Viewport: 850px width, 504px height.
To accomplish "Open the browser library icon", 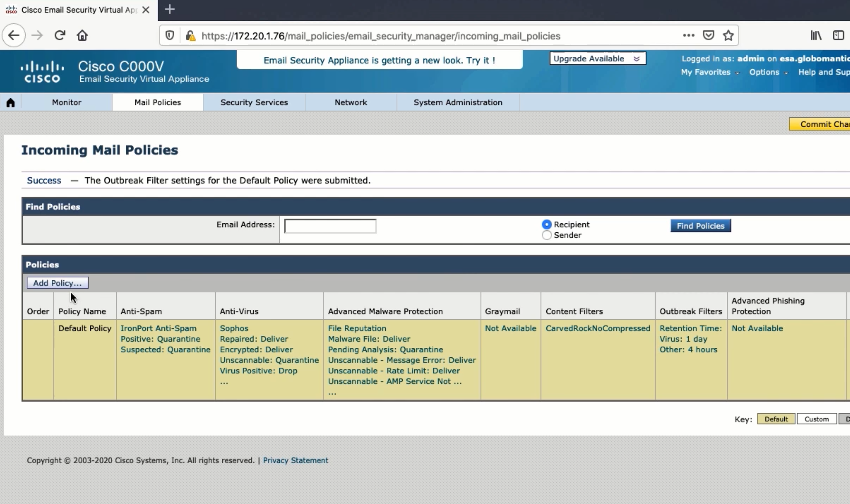I will tap(816, 36).
